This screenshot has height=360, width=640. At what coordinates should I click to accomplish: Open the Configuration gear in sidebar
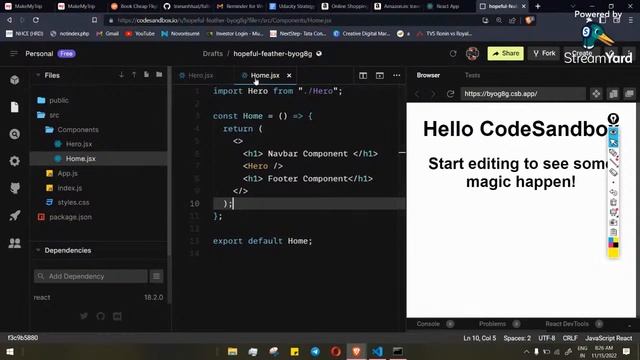pyautogui.click(x=15, y=161)
